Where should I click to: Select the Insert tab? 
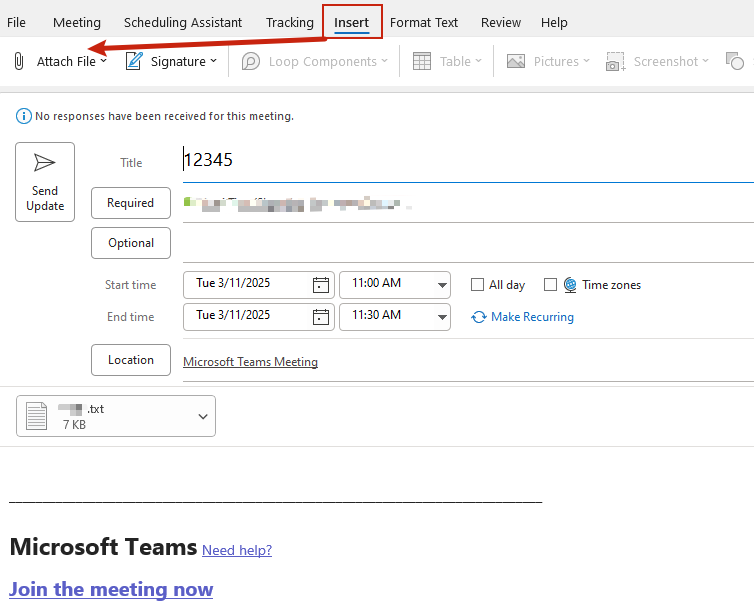pos(352,23)
